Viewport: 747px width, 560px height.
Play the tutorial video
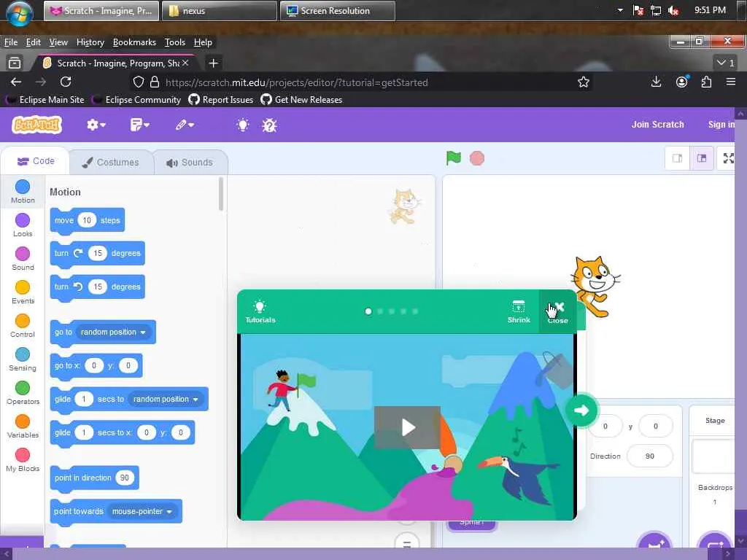point(407,427)
